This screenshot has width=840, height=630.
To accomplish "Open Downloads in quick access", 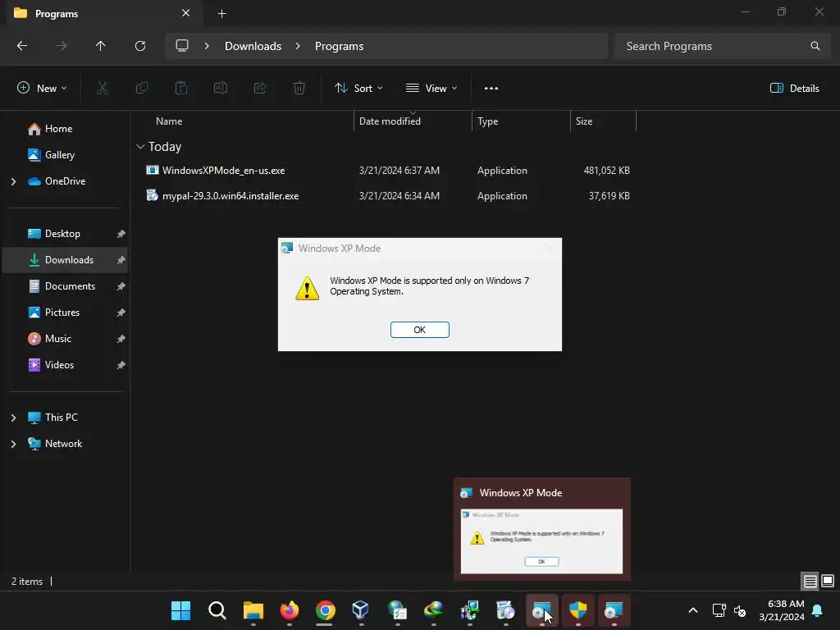I will [69, 260].
